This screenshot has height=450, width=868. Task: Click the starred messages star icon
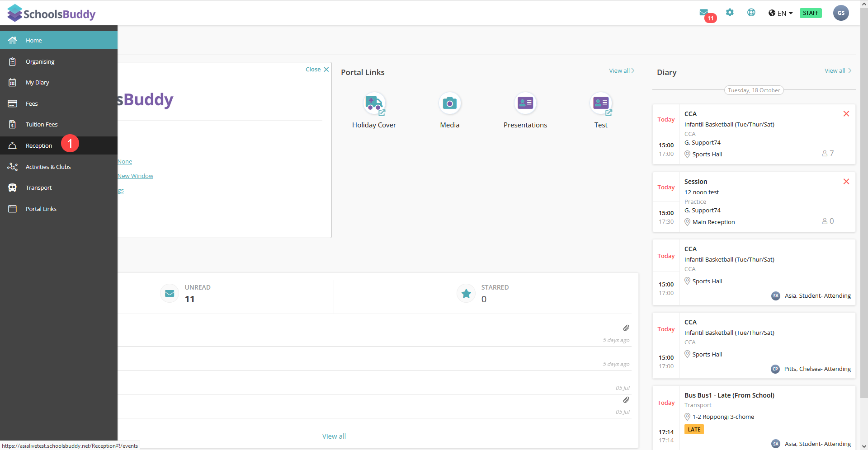(466, 294)
